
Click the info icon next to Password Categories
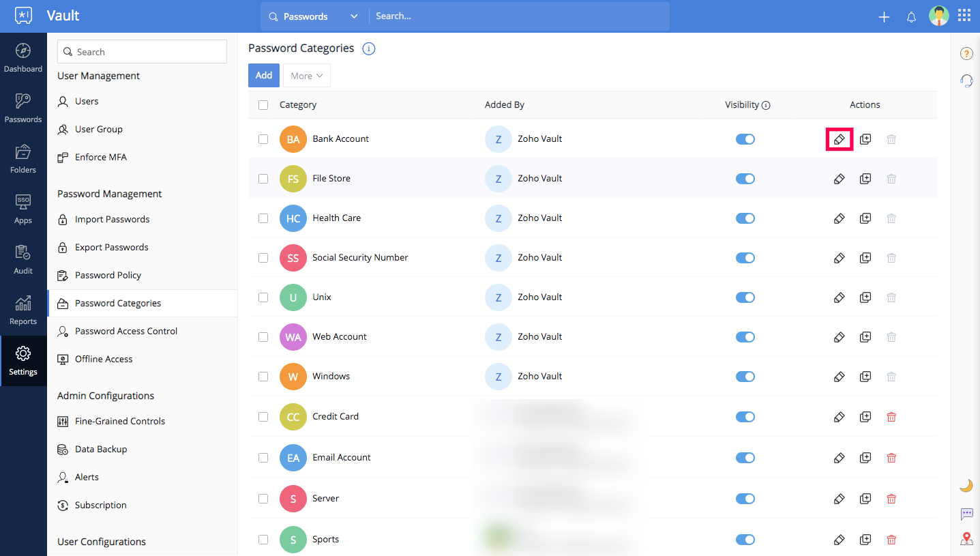(x=369, y=48)
